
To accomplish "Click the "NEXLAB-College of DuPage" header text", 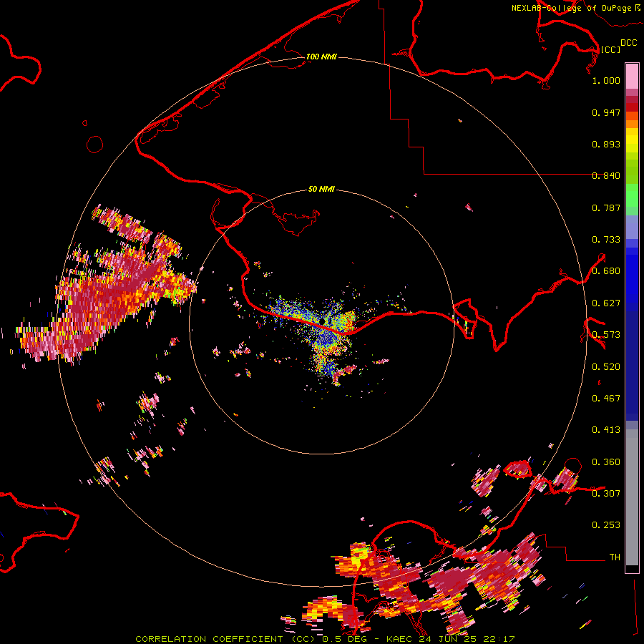I will [572, 8].
